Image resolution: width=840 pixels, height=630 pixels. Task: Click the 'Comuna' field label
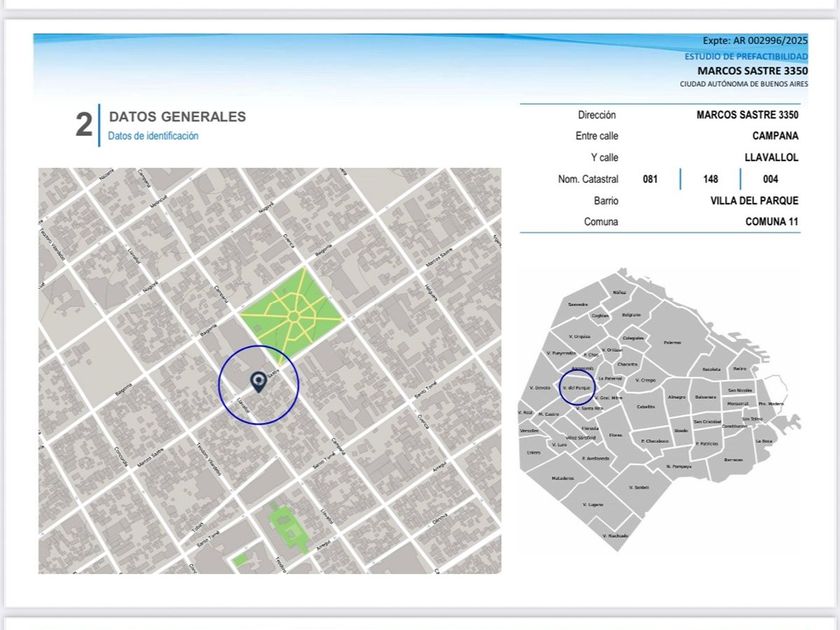[x=601, y=222]
